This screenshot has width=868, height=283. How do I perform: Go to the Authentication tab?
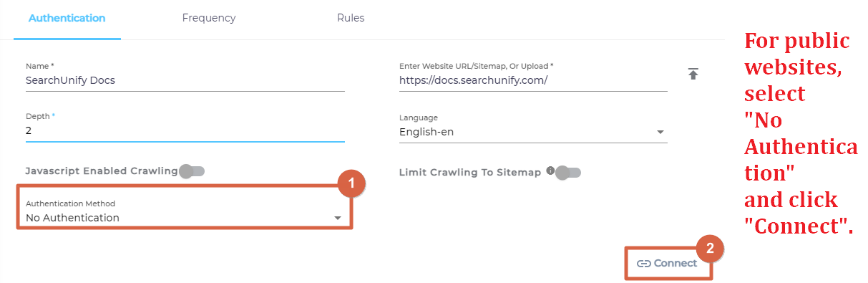67,18
